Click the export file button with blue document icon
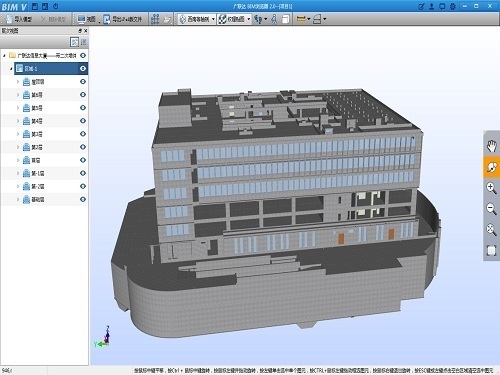This screenshot has height=375, width=500. click(122, 19)
